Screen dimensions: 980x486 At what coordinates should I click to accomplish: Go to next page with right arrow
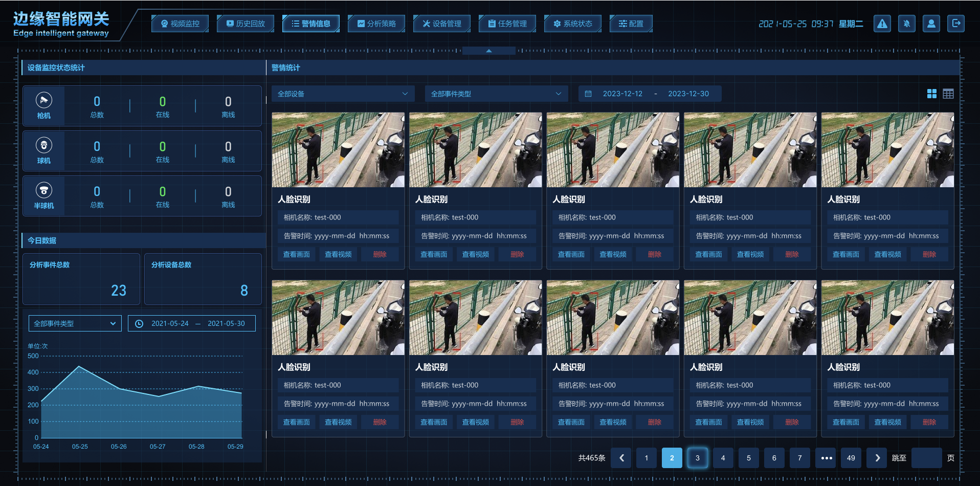[x=877, y=458]
